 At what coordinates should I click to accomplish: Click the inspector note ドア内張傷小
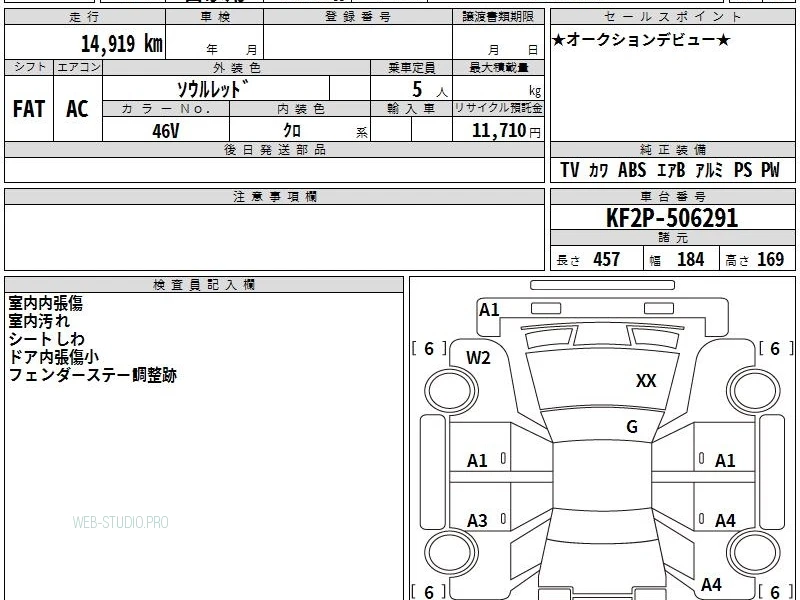(x=54, y=357)
